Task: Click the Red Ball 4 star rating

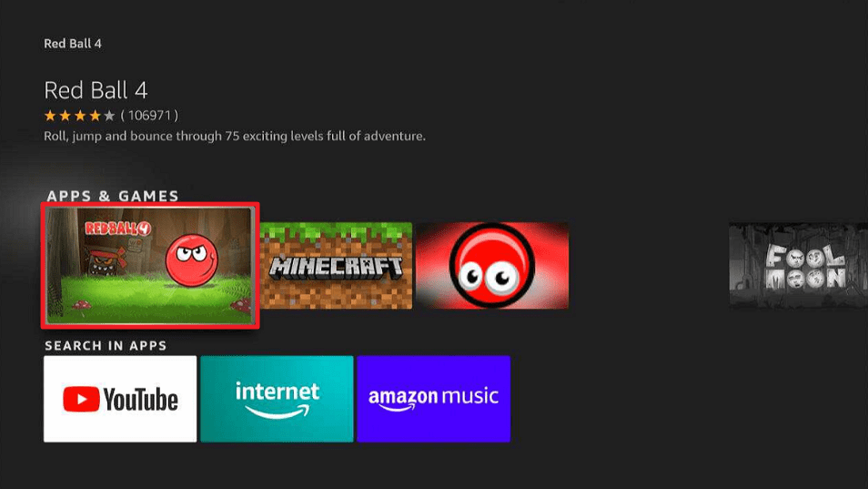Action: coord(80,116)
